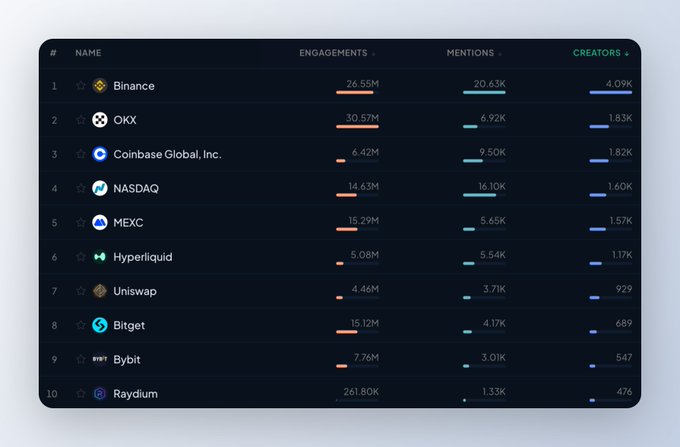The width and height of the screenshot is (680, 447).
Task: Click the MEXC logo icon
Action: [x=100, y=222]
